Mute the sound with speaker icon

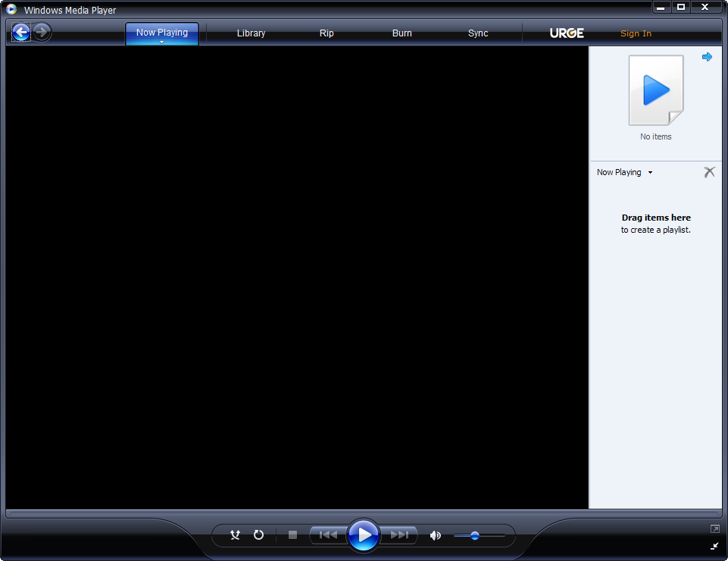tap(435, 536)
